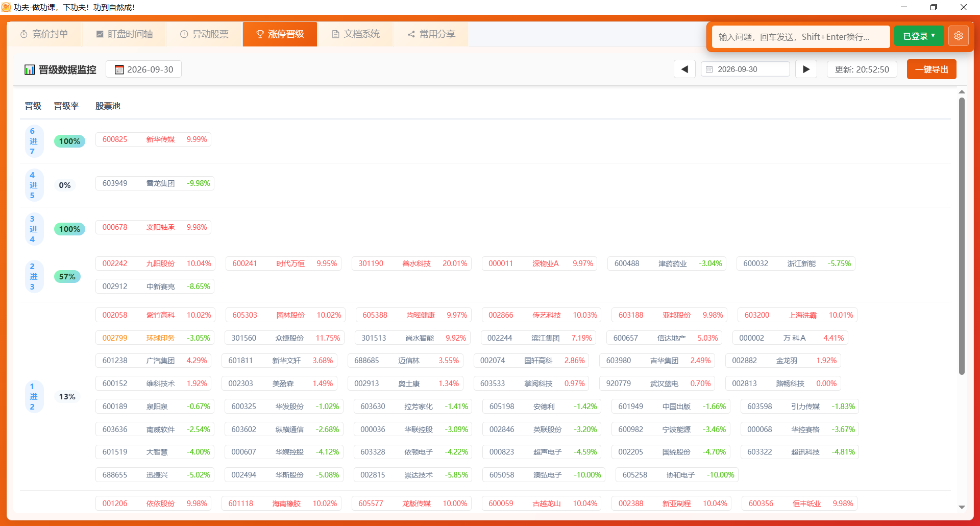The image size is (980, 526).
Task: Click stock 605258 协和电子
Action: point(677,475)
